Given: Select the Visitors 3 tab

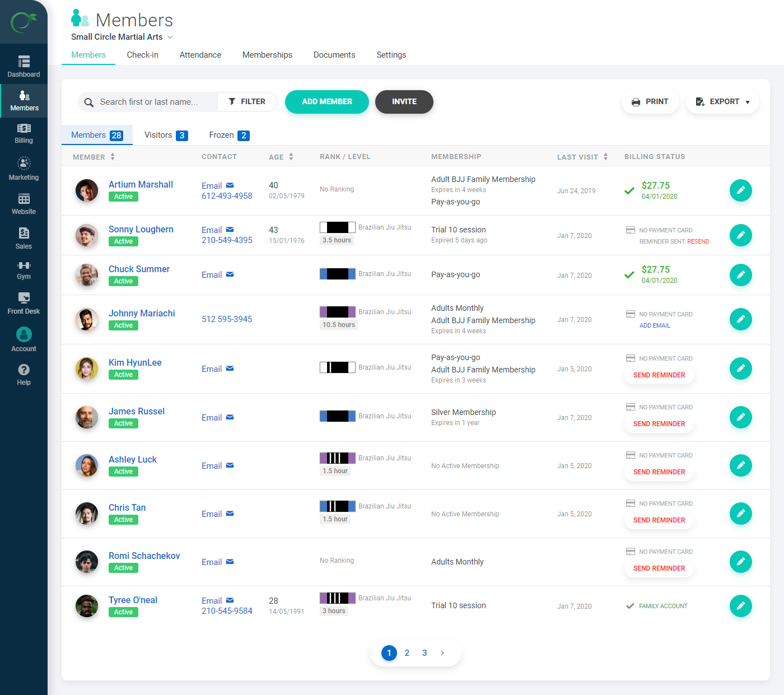Looking at the screenshot, I should (166, 135).
